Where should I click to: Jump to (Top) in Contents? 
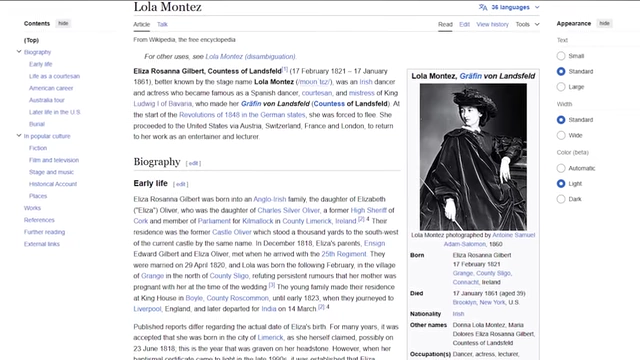(31, 40)
